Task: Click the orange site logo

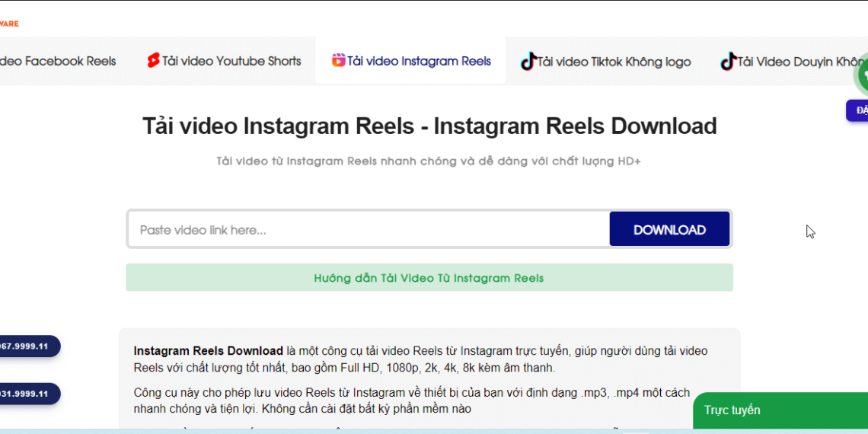Action: coord(9,24)
